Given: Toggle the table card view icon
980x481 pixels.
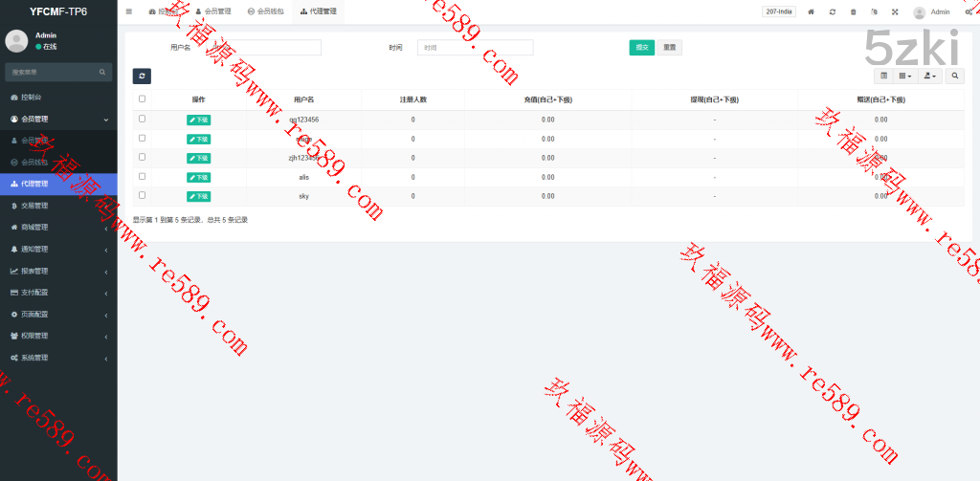Looking at the screenshot, I should click(883, 76).
